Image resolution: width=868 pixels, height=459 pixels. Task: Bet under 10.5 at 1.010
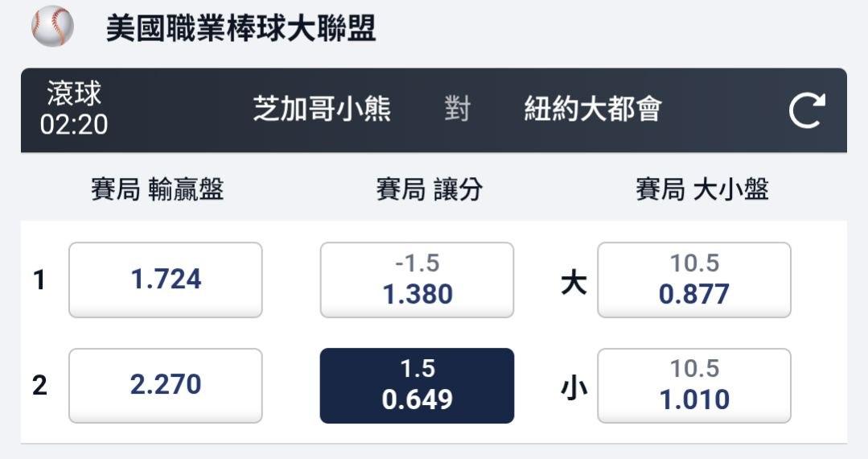(693, 386)
